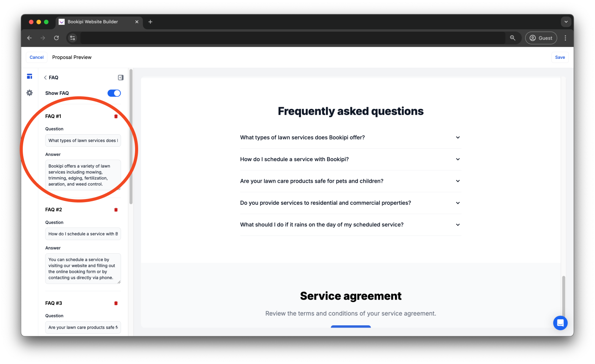Click the zoom magnifier icon in address bar
Screen dimensions: 595x364
[513, 38]
